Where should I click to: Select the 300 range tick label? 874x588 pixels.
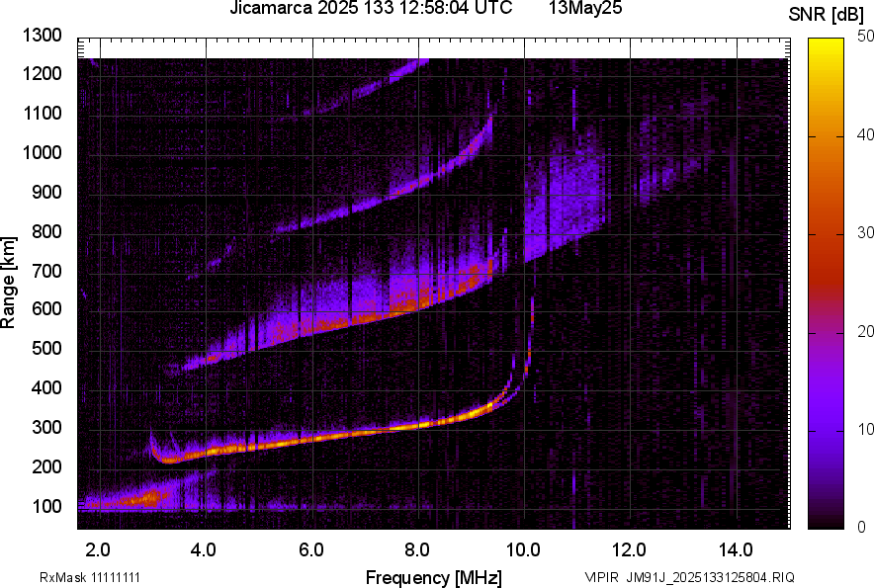[46, 428]
